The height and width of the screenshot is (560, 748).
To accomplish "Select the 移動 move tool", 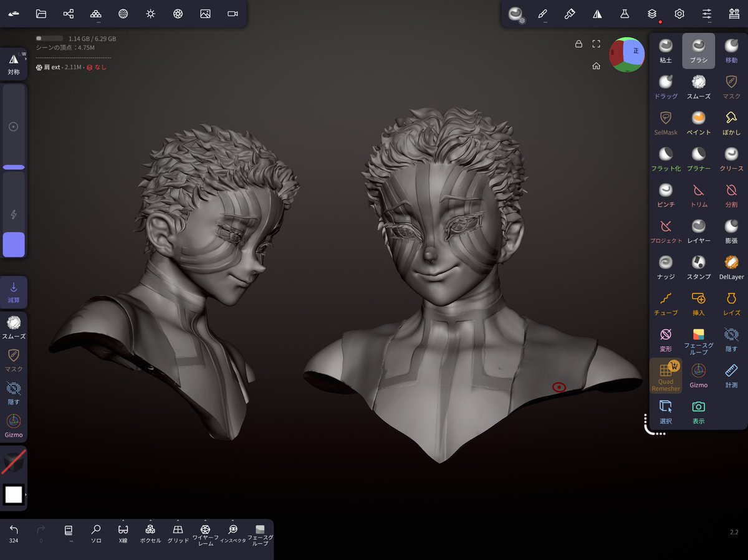I will point(731,51).
